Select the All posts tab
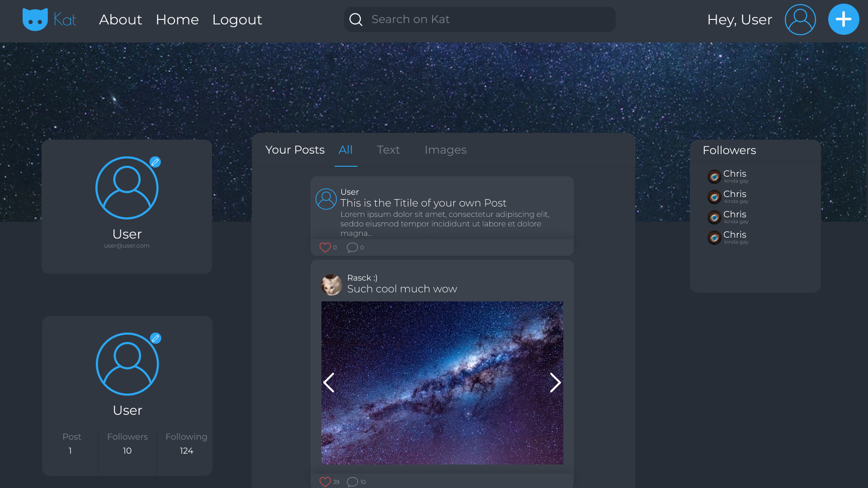Screen dimensions: 868x488 (345, 150)
